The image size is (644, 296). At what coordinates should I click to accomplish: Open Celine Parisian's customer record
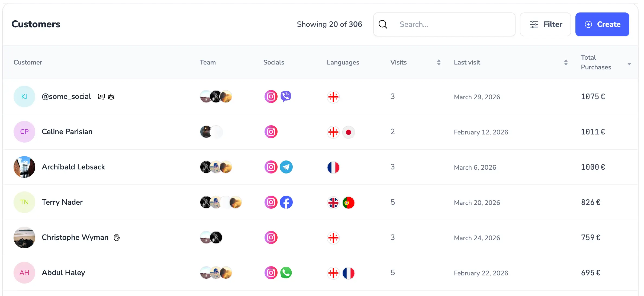click(67, 132)
